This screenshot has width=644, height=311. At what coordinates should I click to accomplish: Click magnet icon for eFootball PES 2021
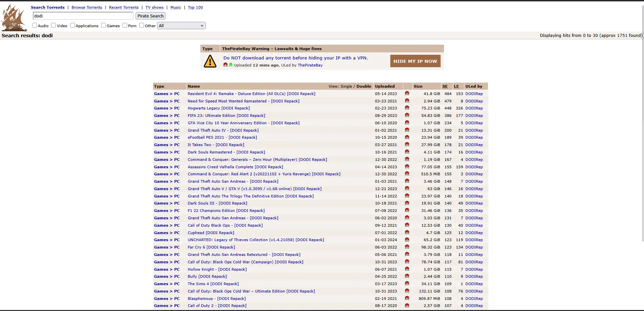[407, 137]
